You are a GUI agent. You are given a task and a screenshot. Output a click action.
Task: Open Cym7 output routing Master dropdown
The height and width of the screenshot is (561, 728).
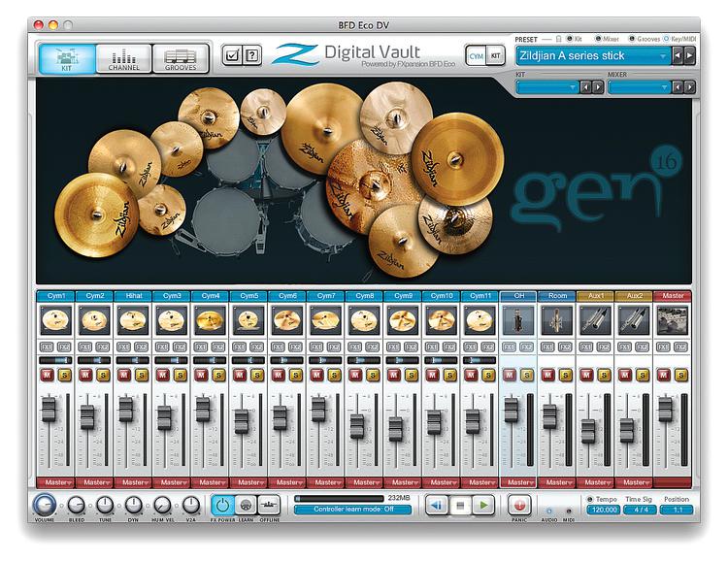coord(325,482)
